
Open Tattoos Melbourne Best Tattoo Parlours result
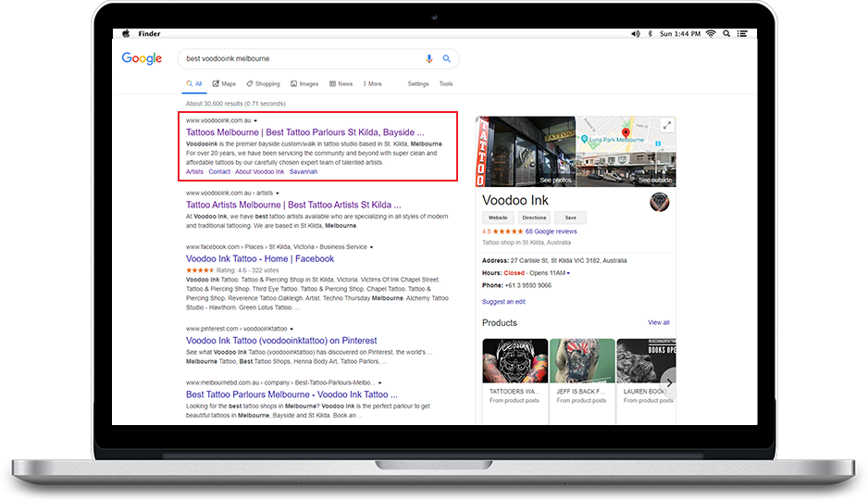click(x=305, y=132)
